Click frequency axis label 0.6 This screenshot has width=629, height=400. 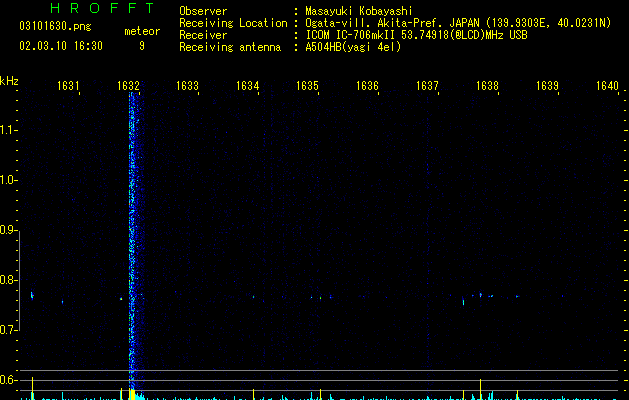click(8, 380)
